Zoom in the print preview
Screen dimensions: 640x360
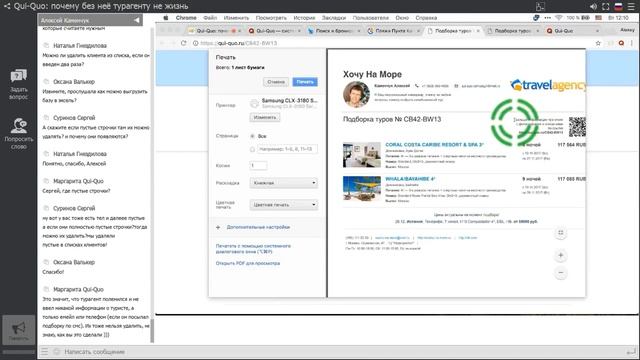(x=561, y=256)
